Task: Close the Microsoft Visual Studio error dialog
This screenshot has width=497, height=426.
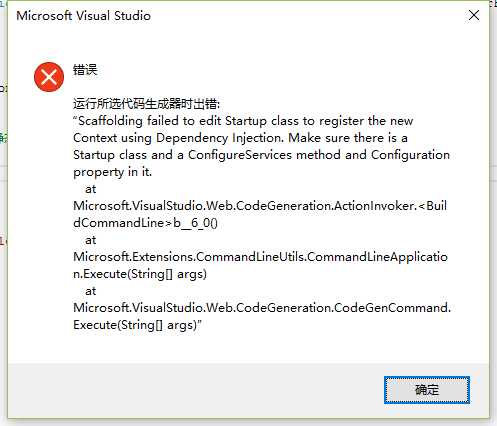Action: [474, 15]
